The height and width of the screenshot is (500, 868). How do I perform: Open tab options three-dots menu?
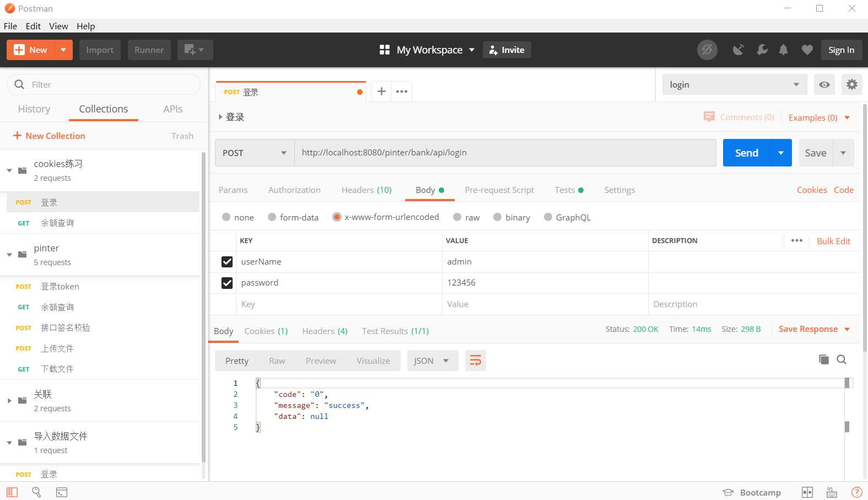tap(402, 92)
